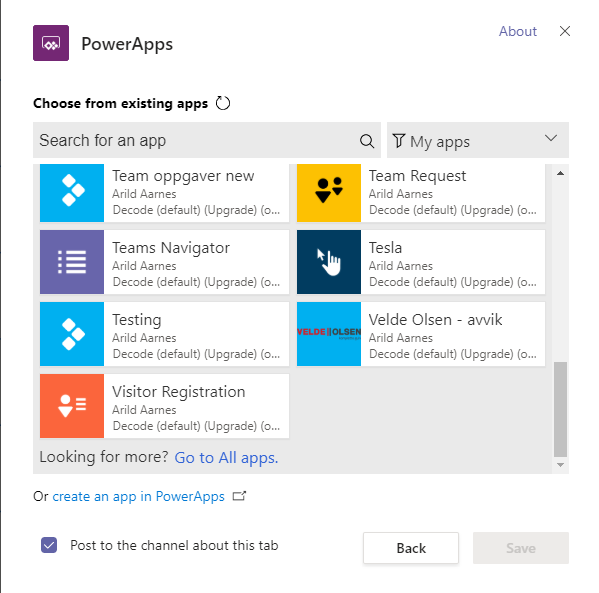Click Arild Aarnes under Tesla
This screenshot has height=593, width=599.
[400, 266]
